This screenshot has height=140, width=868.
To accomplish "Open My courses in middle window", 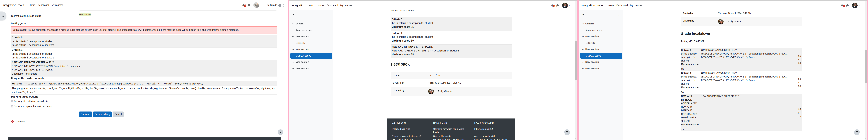I will (x=346, y=5).
